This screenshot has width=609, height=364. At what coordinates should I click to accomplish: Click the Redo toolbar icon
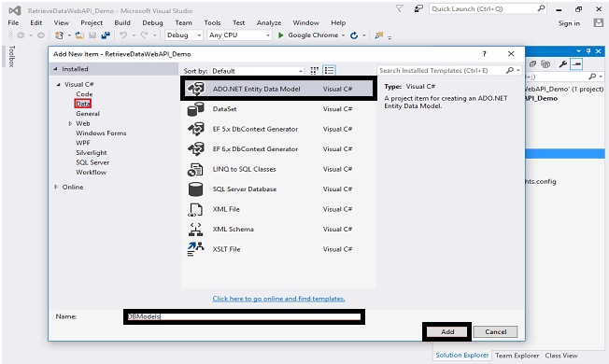(144, 35)
